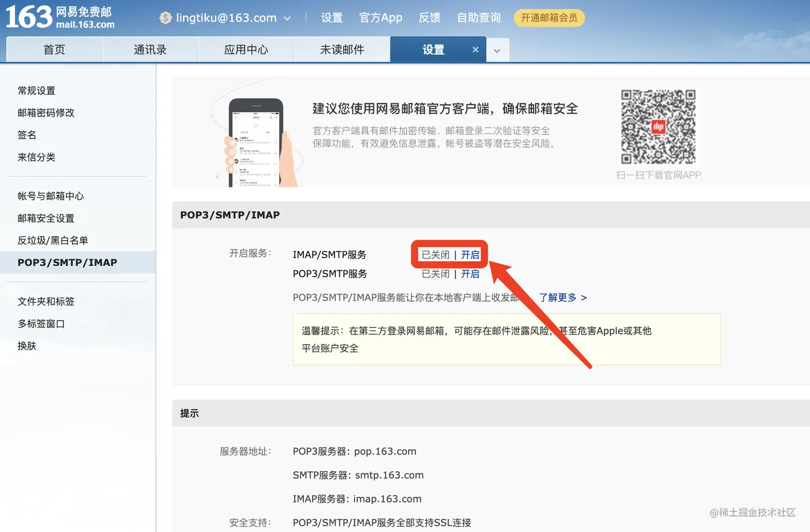Click the text IMAP服务器: imap.163.com
The height and width of the screenshot is (532, 810).
(357, 499)
